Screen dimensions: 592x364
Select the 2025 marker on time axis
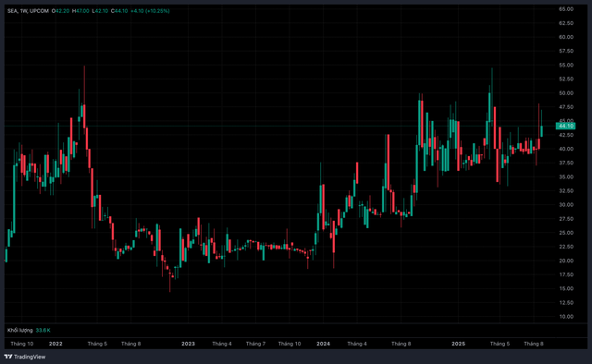(x=459, y=344)
